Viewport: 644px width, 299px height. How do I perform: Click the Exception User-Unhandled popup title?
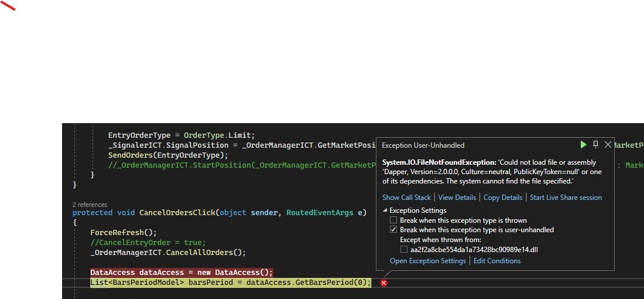click(x=423, y=145)
